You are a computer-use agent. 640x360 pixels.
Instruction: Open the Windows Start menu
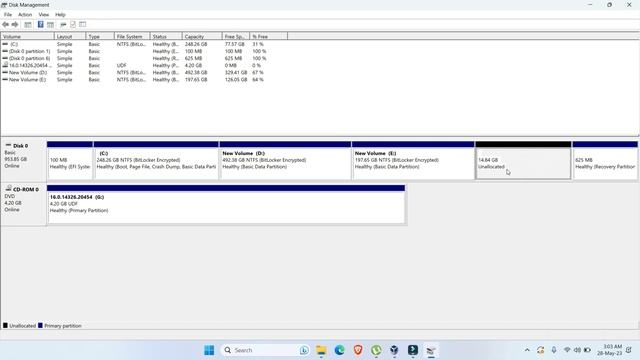pyautogui.click(x=209, y=350)
